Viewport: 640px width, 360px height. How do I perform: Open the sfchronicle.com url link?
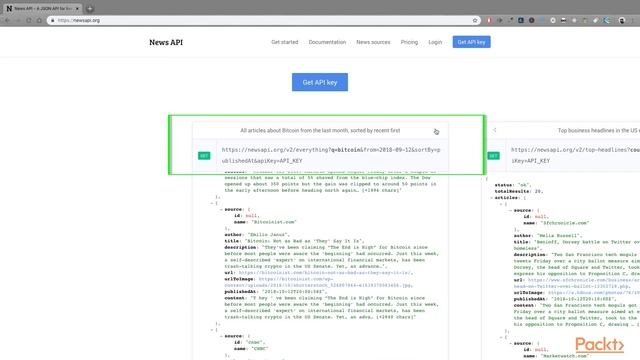pos(577,283)
